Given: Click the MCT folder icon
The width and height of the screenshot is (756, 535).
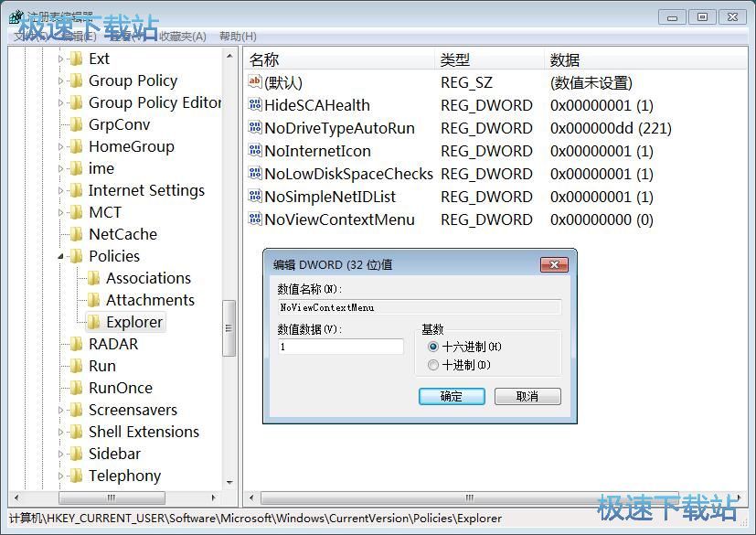Looking at the screenshot, I should pos(76,212).
